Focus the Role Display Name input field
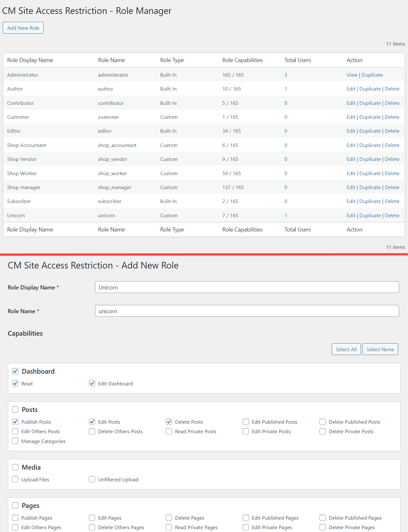Viewport: 408px width, 532px height. pos(247,287)
